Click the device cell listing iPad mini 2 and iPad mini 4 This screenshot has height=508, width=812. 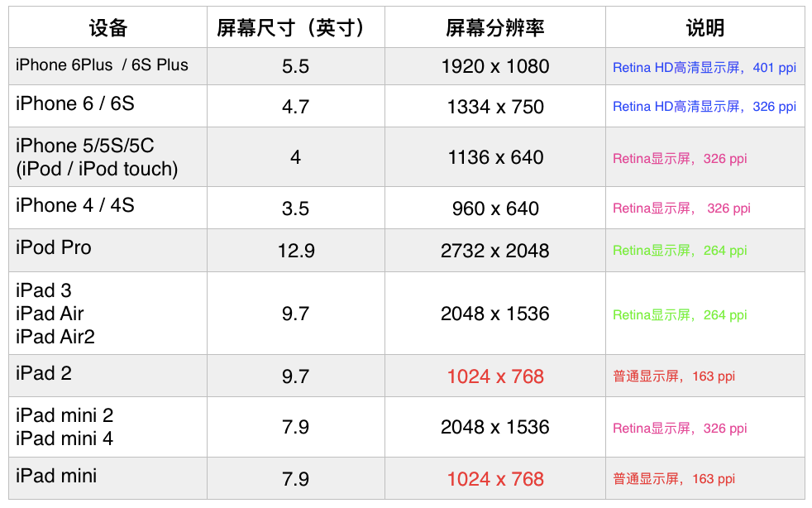(64, 427)
